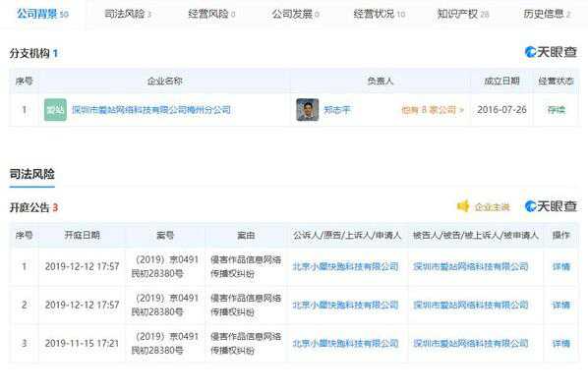Viewport: 588px width, 391px height.
Task: Open the defendant company link in row 1
Action: coord(471,266)
